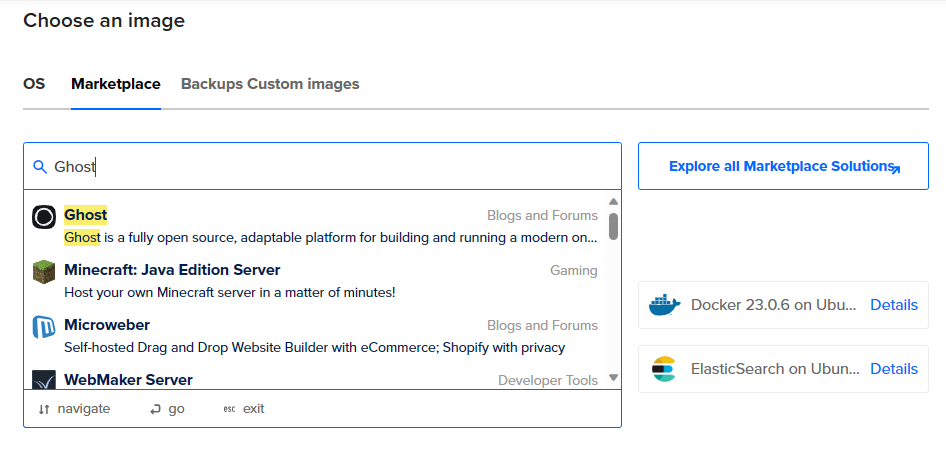Select the WebMaker Server result title
Viewport: 946px width, 450px height.
point(129,380)
